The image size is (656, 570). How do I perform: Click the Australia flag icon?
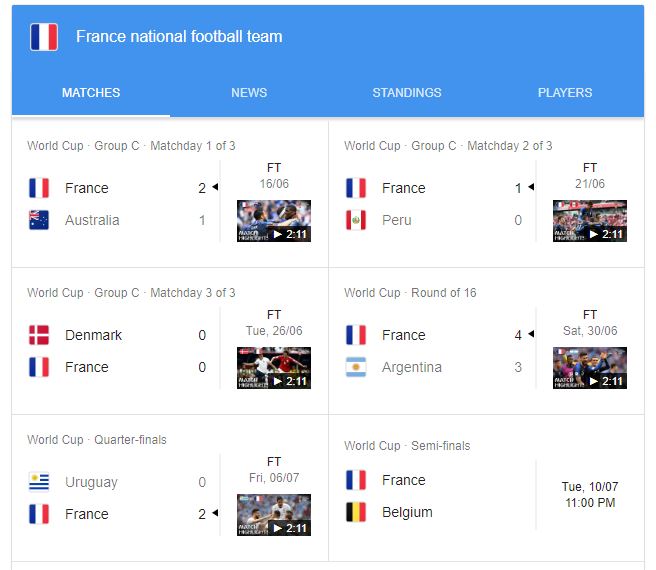pyautogui.click(x=39, y=220)
